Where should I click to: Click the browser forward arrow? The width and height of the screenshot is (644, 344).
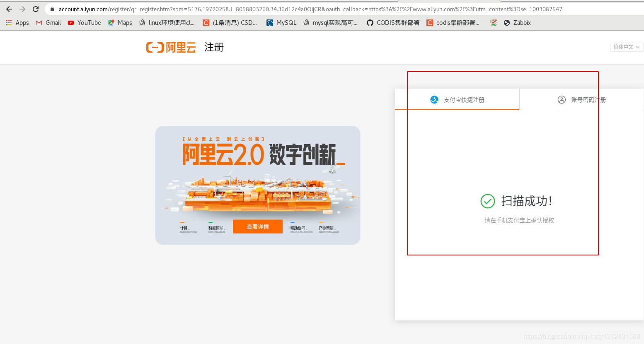[x=22, y=9]
